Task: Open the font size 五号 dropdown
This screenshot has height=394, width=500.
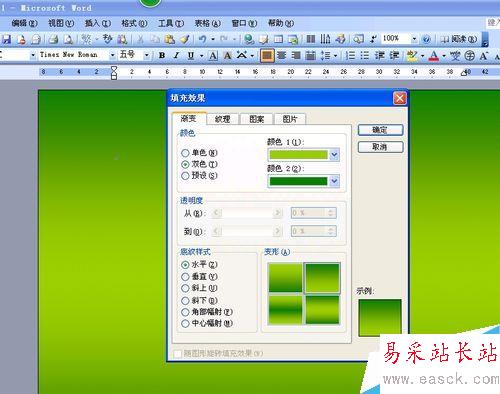Action: coord(147,55)
